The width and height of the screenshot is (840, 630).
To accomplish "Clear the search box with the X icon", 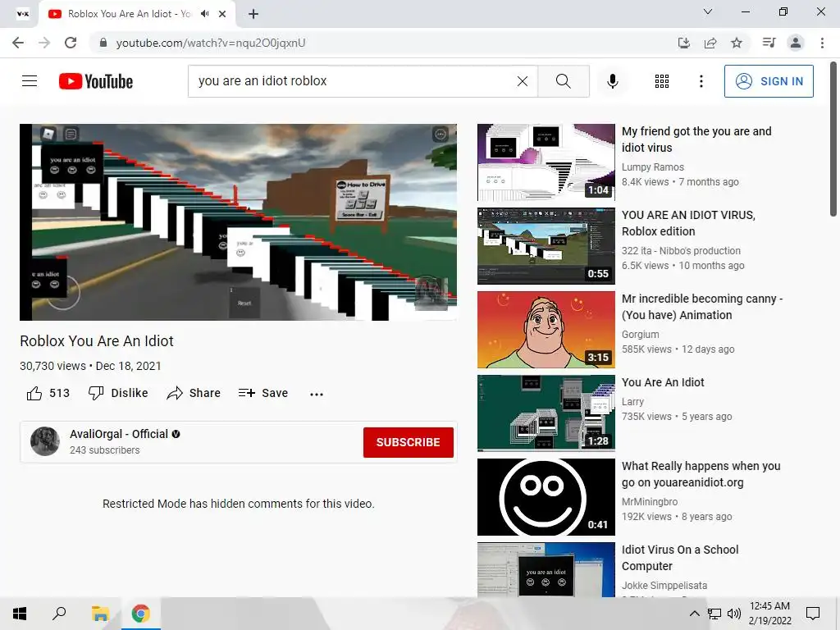I will point(523,81).
